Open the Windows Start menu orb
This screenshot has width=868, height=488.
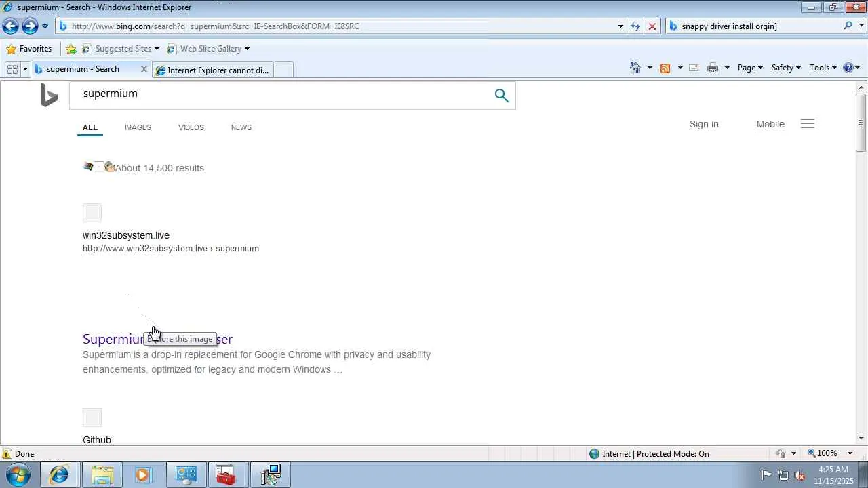18,475
